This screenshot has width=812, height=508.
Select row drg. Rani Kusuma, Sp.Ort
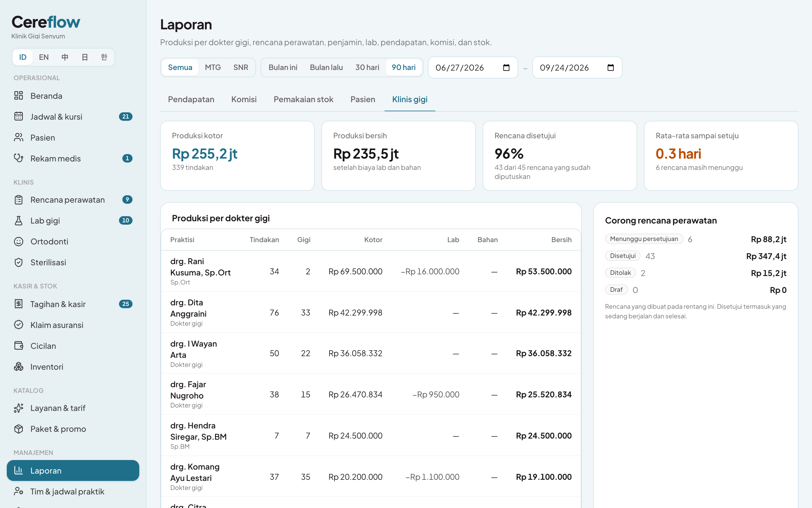tap(371, 271)
